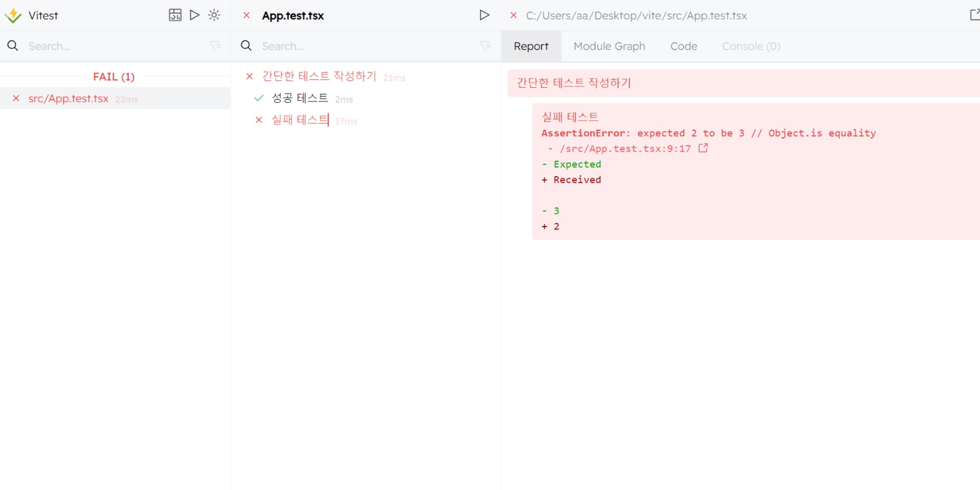The width and height of the screenshot is (980, 490).
Task: Click the '+ Received' diff legend line
Action: click(x=571, y=180)
